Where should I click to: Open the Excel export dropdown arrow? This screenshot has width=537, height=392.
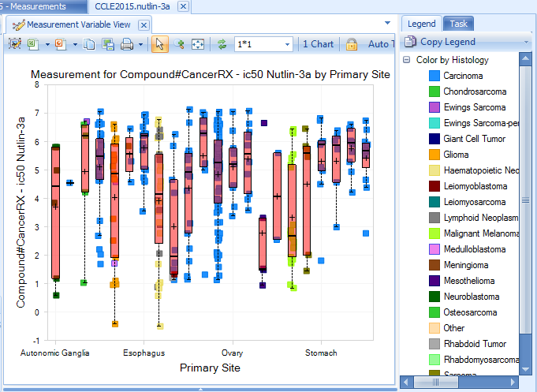(x=47, y=44)
